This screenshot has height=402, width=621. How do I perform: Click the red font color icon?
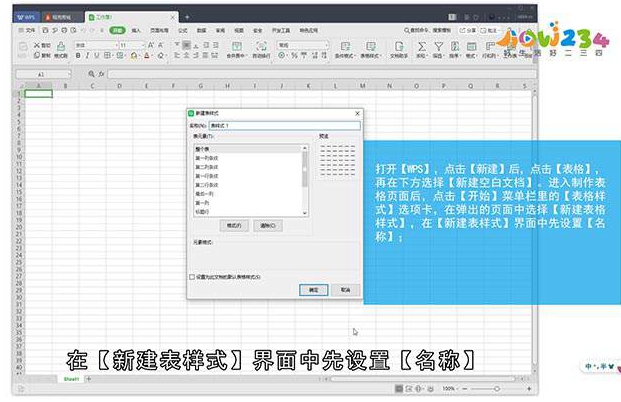(147, 55)
